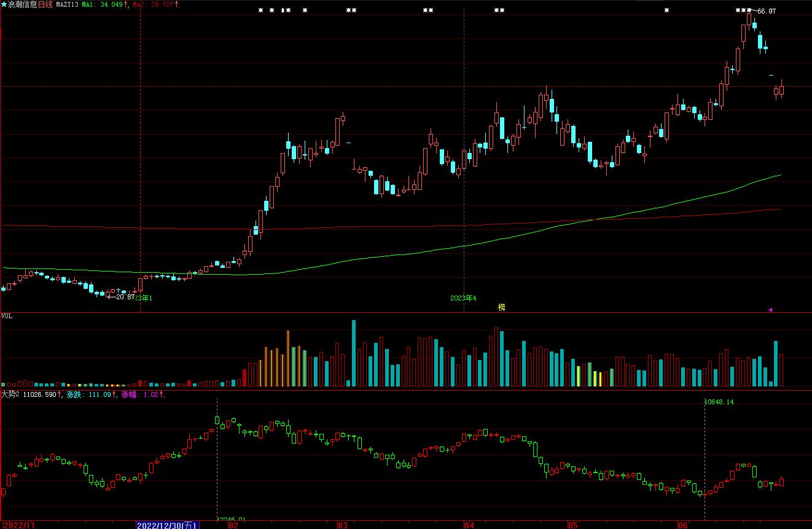
Task: Click the lone star marker above June candles
Action: click(x=667, y=10)
